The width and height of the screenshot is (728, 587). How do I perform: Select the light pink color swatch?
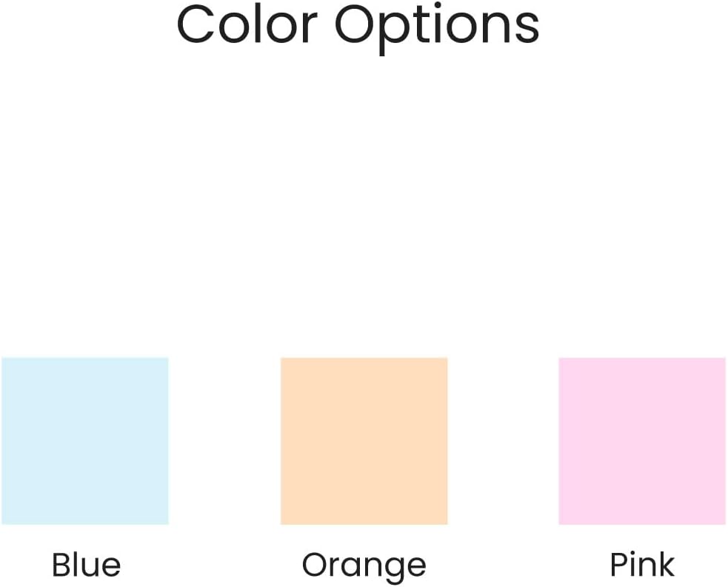(641, 440)
